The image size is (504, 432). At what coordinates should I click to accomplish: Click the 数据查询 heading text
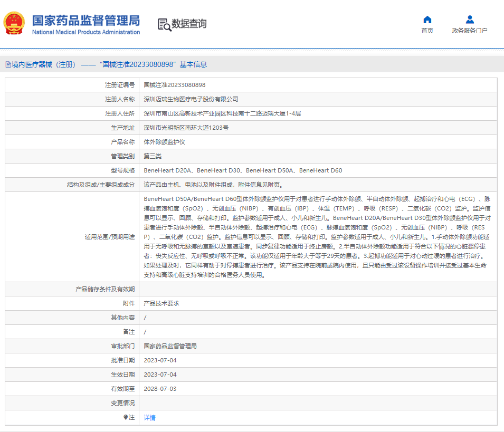click(x=189, y=24)
